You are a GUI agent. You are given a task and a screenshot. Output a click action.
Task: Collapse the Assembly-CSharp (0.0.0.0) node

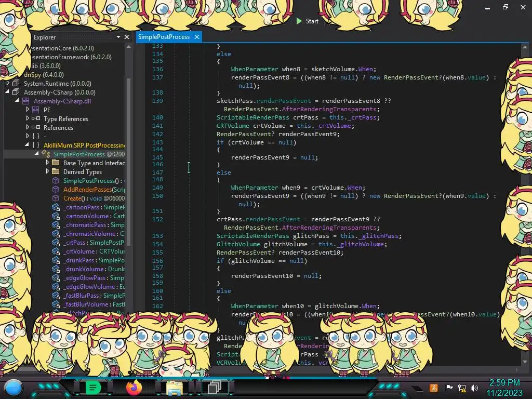coord(7,91)
